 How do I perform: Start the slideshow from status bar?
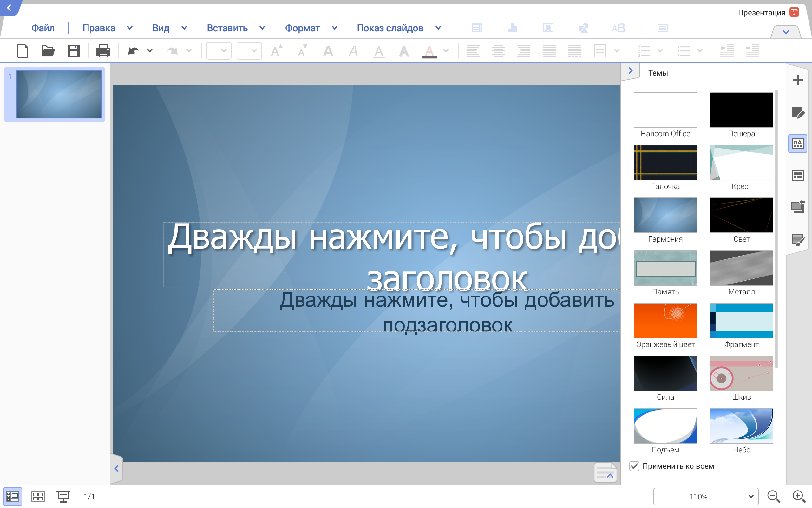click(63, 497)
